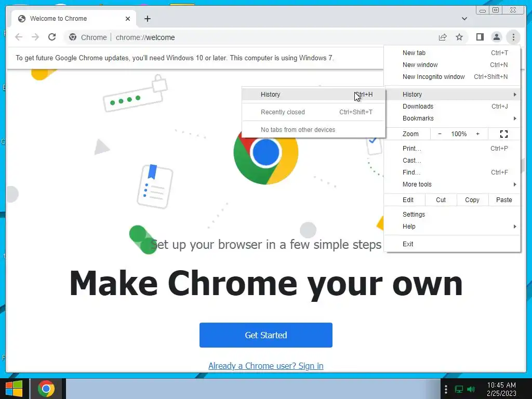Click No tabs from other devices
The height and width of the screenshot is (399, 532).
click(x=313, y=130)
